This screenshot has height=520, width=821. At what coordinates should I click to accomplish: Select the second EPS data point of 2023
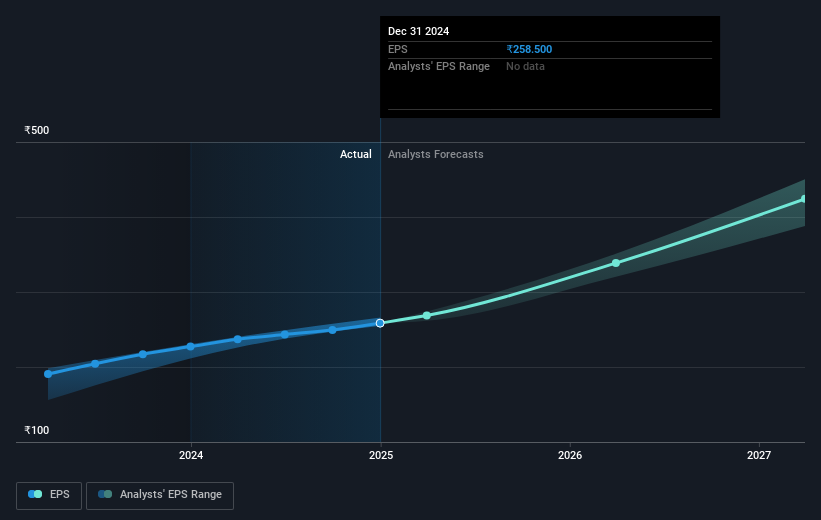click(x=95, y=363)
